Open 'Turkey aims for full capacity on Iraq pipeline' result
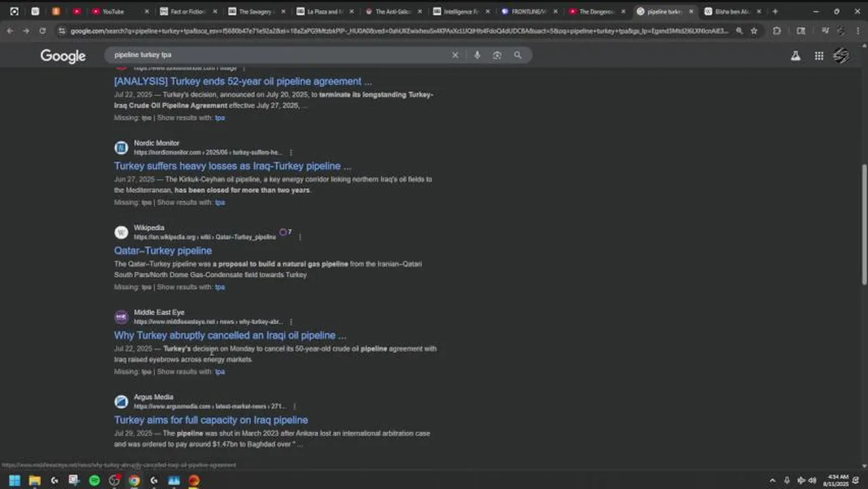 211,420
